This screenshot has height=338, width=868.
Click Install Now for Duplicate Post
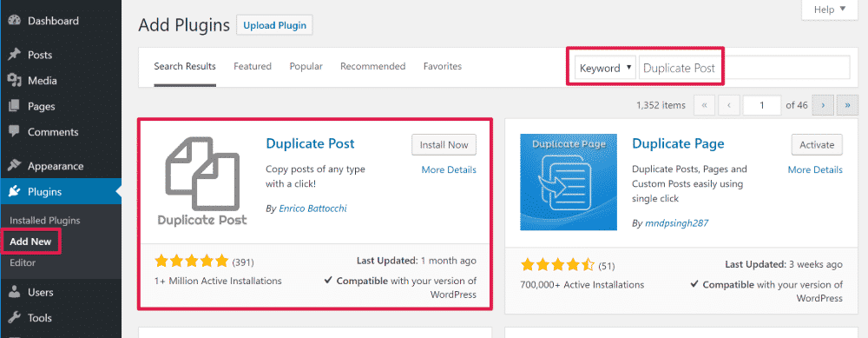444,145
